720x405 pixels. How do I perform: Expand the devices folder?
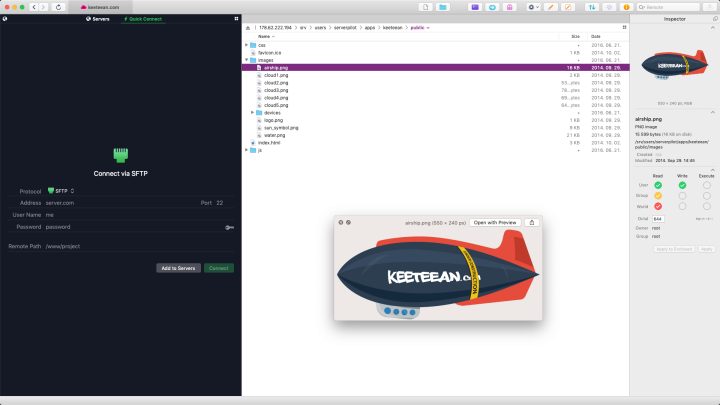coord(253,112)
